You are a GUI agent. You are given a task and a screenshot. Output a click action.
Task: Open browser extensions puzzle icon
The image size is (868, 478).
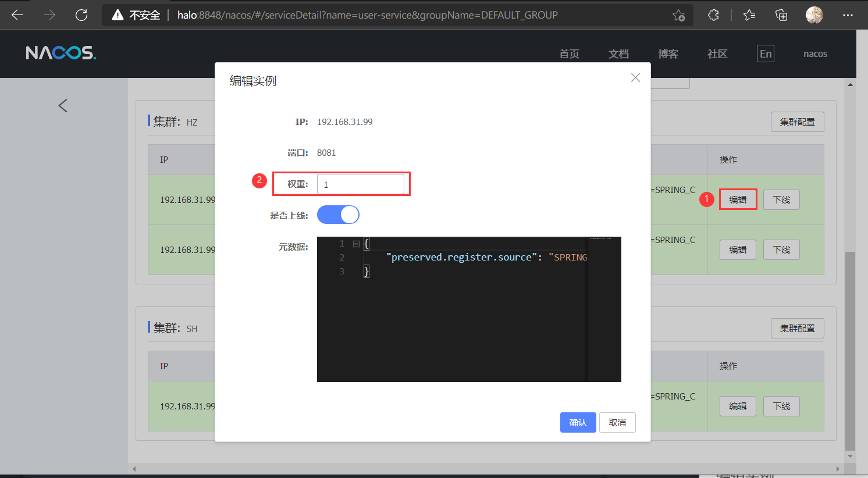[714, 15]
